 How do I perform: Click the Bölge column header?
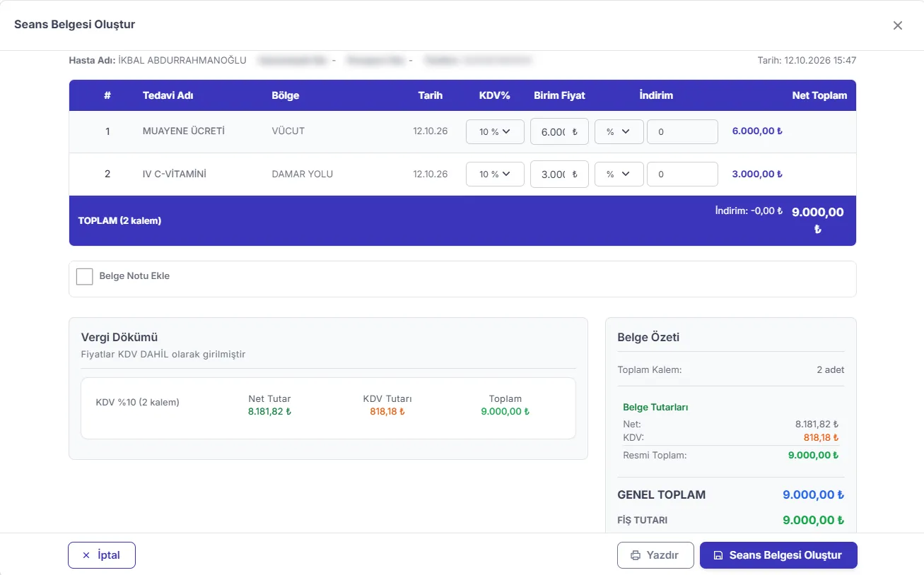tap(286, 95)
